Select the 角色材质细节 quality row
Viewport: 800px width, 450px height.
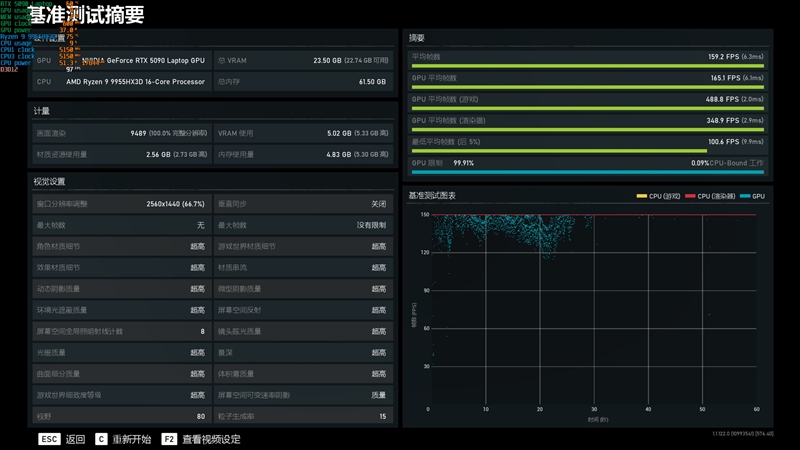(x=120, y=246)
